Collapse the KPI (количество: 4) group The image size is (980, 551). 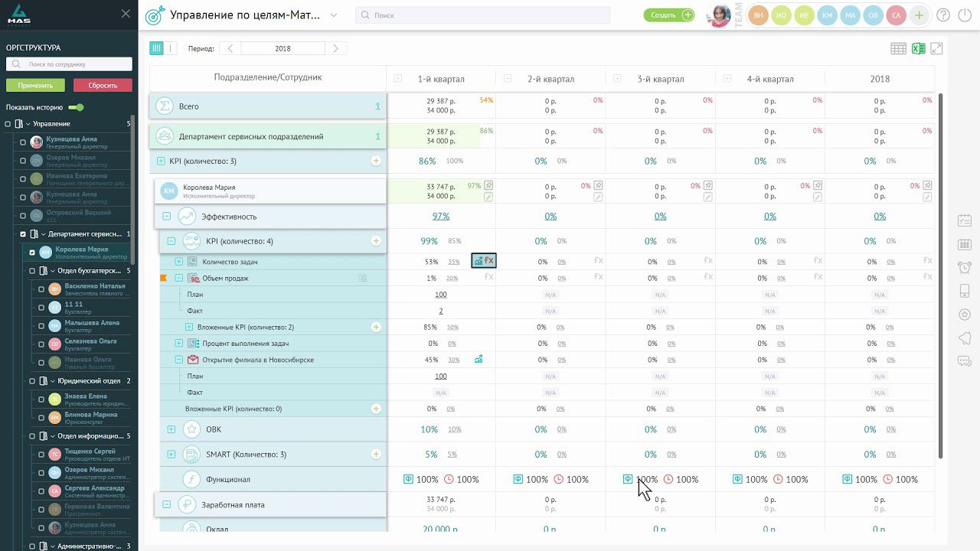pyautogui.click(x=171, y=241)
